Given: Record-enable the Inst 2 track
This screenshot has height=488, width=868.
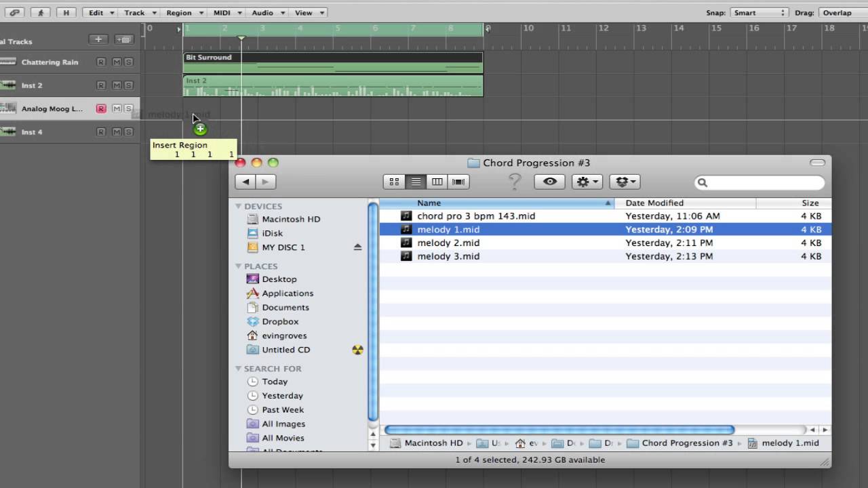Looking at the screenshot, I should 101,85.
